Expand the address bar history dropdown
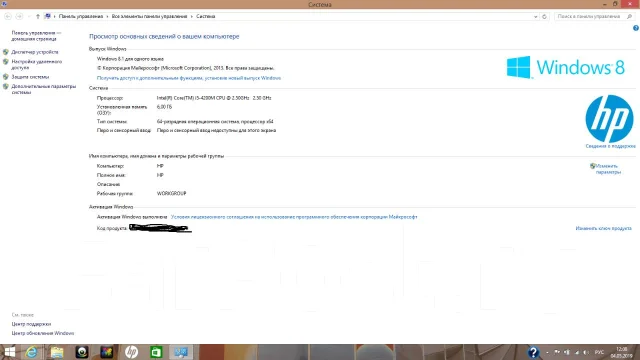The image size is (640, 360). click(536, 17)
